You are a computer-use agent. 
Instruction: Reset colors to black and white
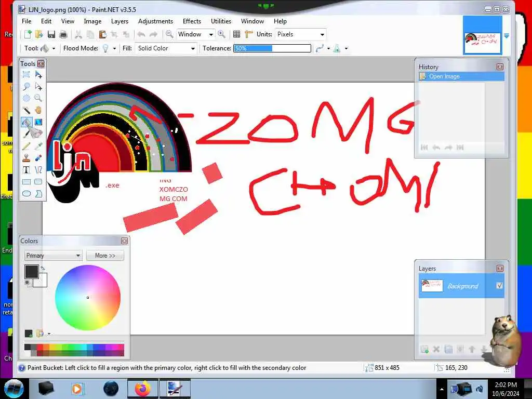point(27,282)
